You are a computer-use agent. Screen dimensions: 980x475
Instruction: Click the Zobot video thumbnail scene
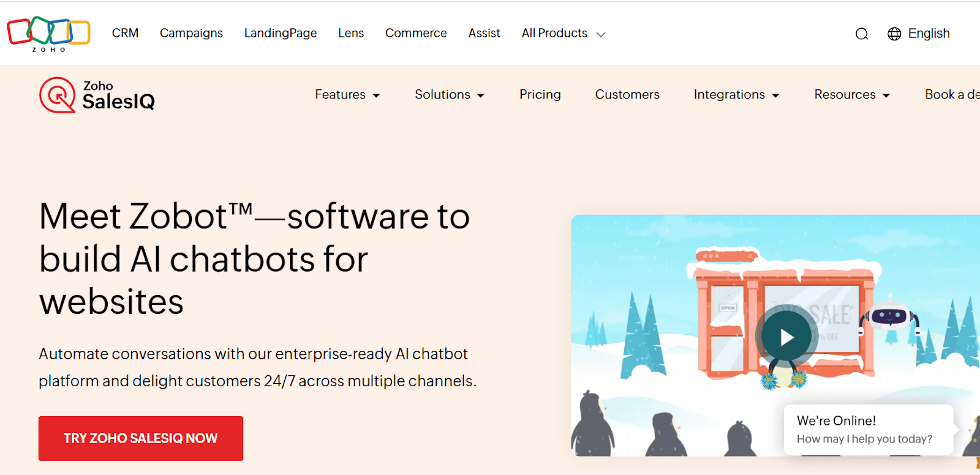click(775, 335)
